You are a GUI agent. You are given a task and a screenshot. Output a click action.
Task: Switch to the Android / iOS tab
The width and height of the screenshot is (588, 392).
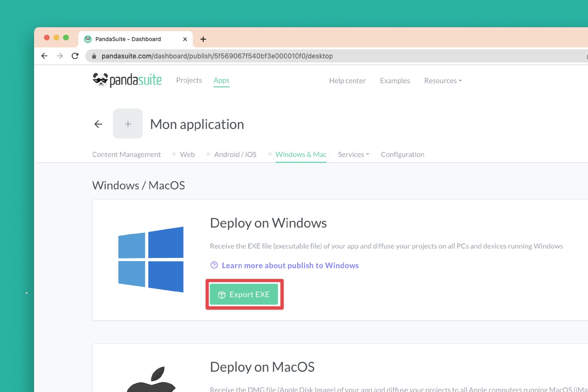coord(235,155)
